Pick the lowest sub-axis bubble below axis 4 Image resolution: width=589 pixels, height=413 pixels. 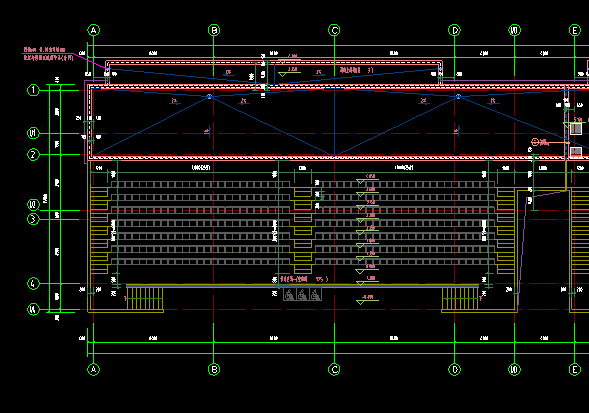33,310
